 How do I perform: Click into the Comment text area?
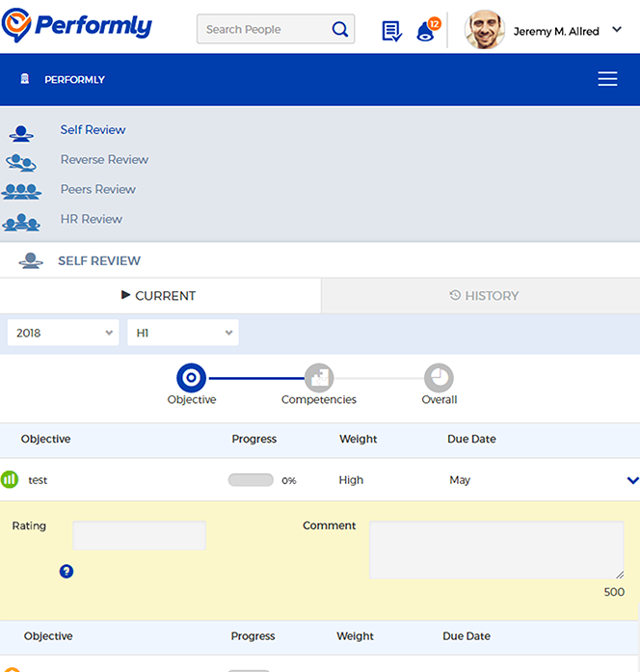pos(496,551)
